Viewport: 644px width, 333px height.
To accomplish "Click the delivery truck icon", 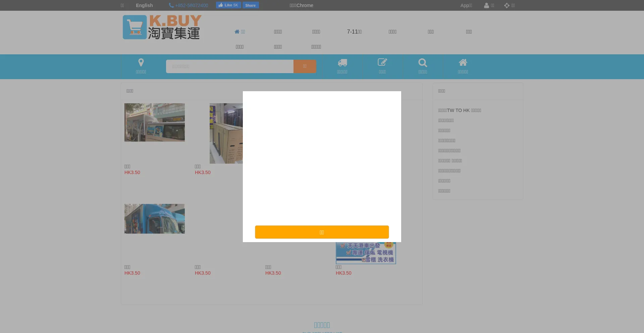I will coord(342,62).
